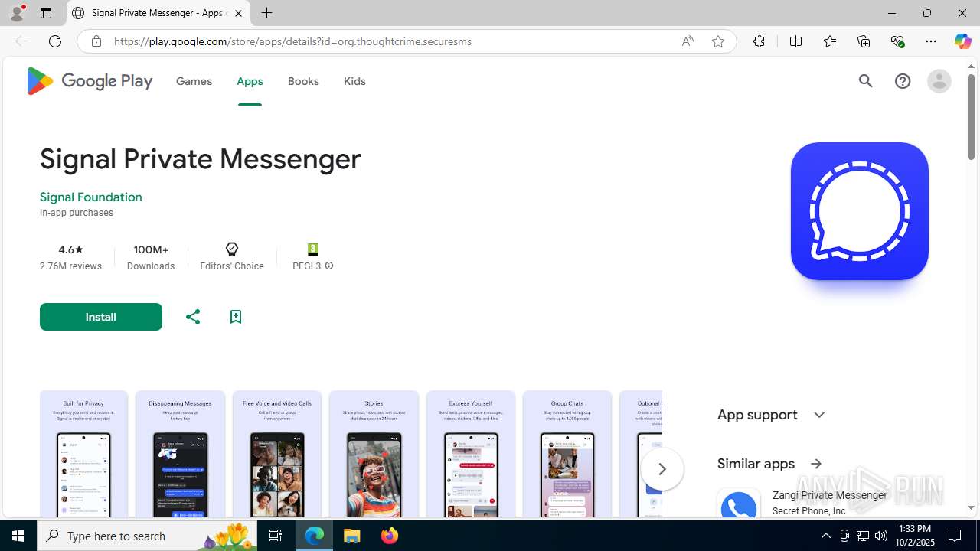Screen dimensions: 980x551
Task: Select the Apps tab
Action: [x=250, y=81]
